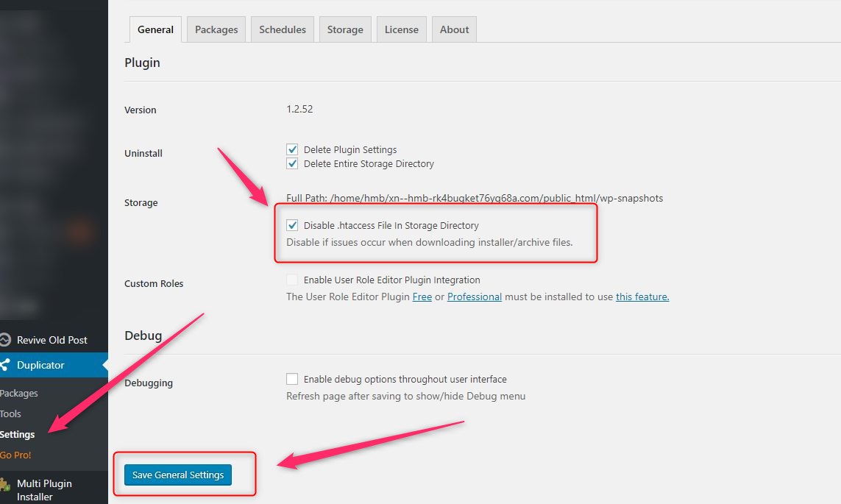
Task: Open Revive Old Post menu item
Action: [54, 340]
